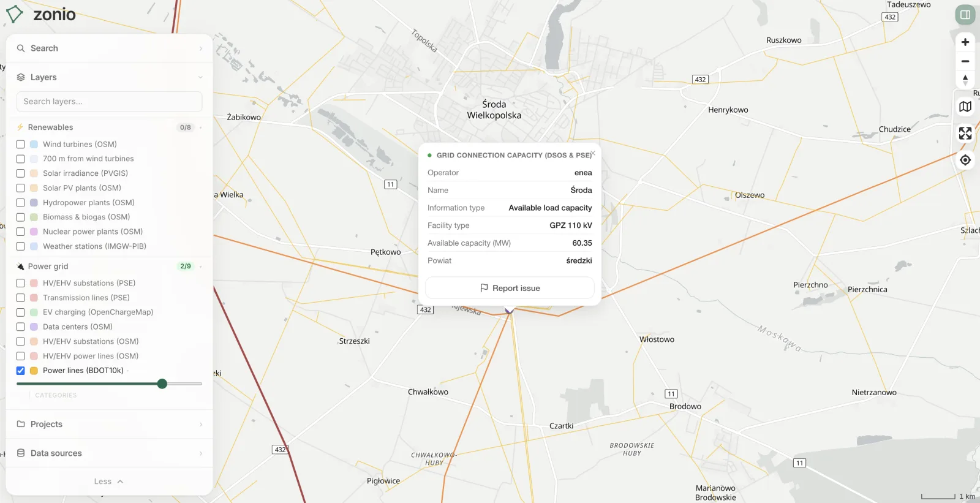Open the basemap style switcher
Image resolution: width=980 pixels, height=503 pixels.
pos(965,107)
